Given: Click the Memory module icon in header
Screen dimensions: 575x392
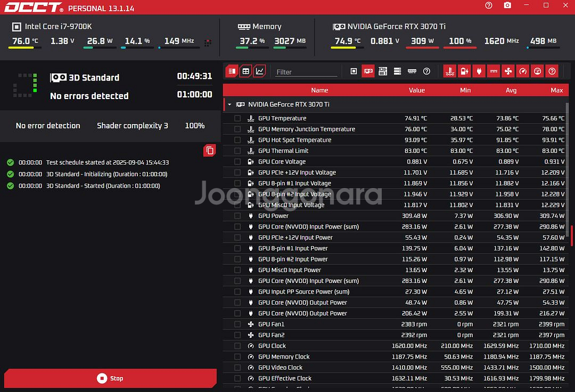Looking at the screenshot, I should [244, 27].
